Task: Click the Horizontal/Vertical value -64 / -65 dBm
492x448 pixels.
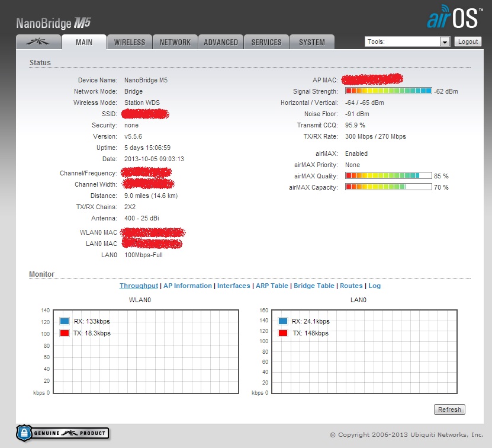Action: (x=364, y=103)
